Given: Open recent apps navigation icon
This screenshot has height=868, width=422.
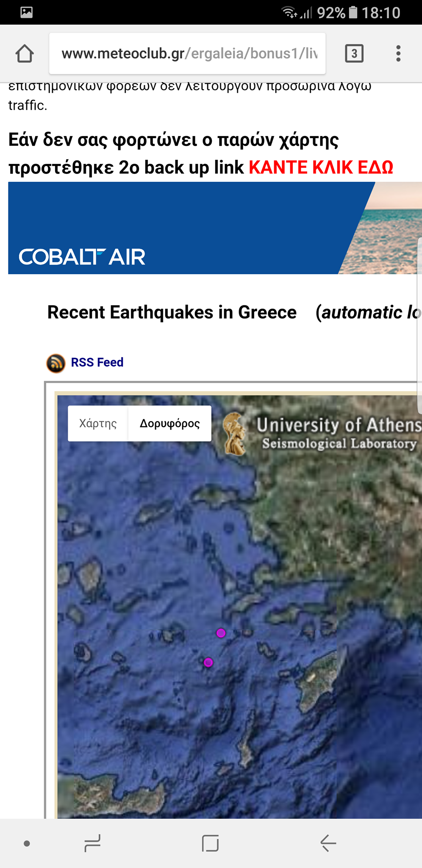Looking at the screenshot, I should coord(92,843).
